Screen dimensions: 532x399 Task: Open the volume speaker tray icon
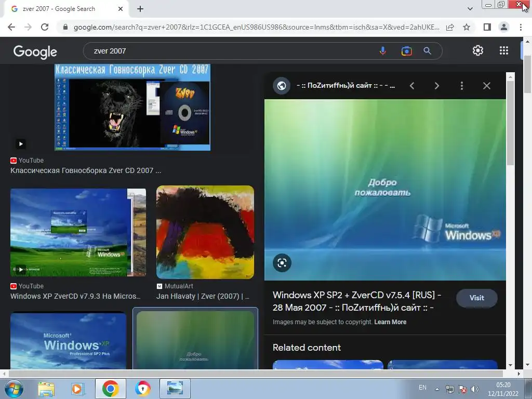coord(475,389)
